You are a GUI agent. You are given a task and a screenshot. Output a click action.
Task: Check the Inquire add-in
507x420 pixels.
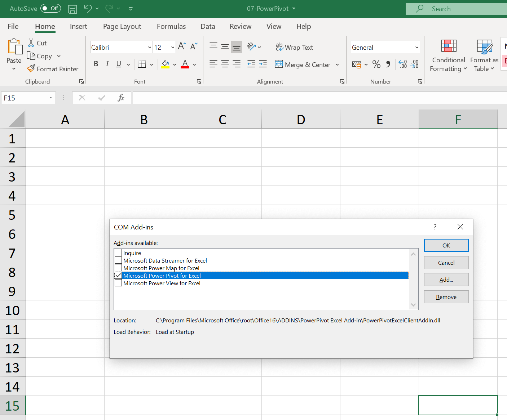(x=118, y=253)
